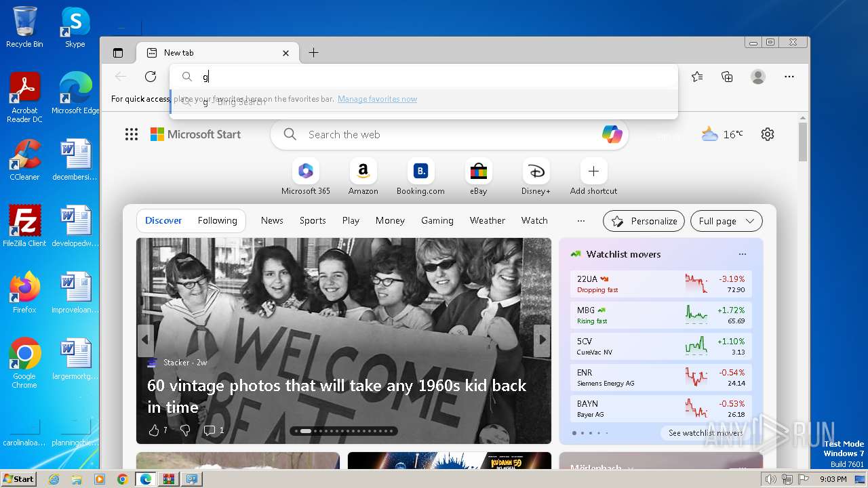This screenshot has height=488, width=868.
Task: Open the volume icon in system tray
Action: tap(770, 479)
